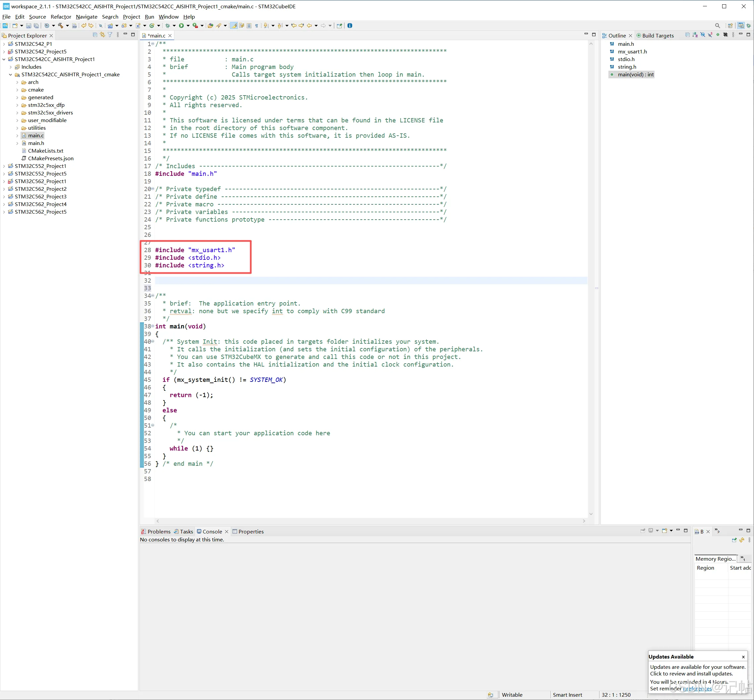Switch to the Problems tab
This screenshot has width=754, height=700.
tap(156, 531)
